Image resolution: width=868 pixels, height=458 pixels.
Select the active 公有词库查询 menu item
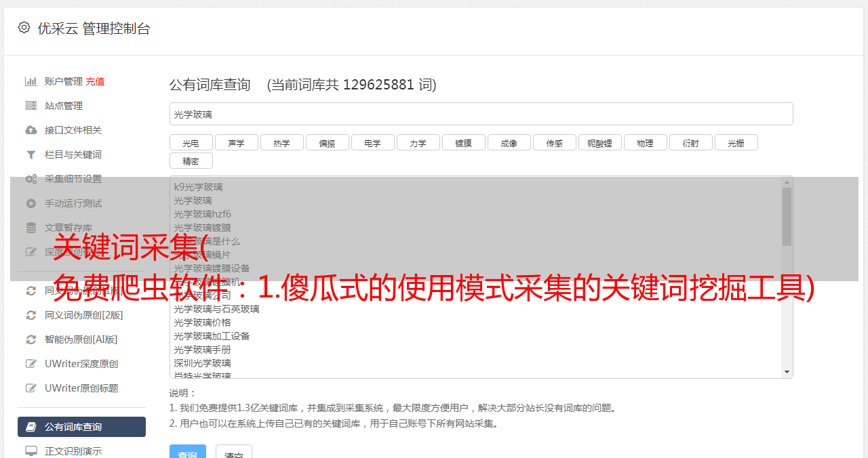pos(81,427)
